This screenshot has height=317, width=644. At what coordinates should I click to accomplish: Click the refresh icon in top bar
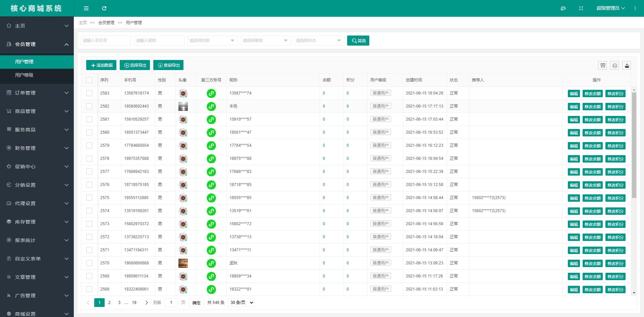[x=104, y=8]
